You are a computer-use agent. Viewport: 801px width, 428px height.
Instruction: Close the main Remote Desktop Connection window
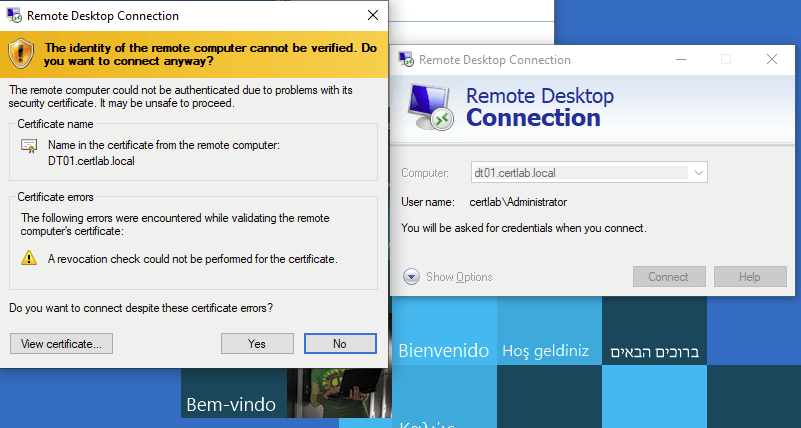(773, 60)
